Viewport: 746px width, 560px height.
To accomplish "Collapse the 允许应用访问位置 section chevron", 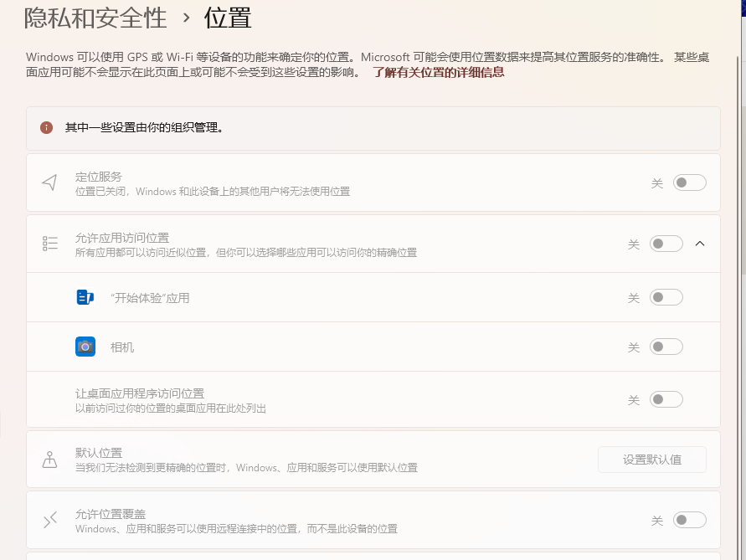I will click(699, 244).
